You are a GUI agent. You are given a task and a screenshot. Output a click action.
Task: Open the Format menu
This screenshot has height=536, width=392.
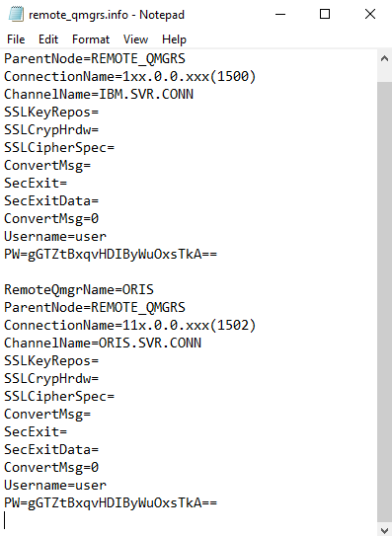click(91, 39)
